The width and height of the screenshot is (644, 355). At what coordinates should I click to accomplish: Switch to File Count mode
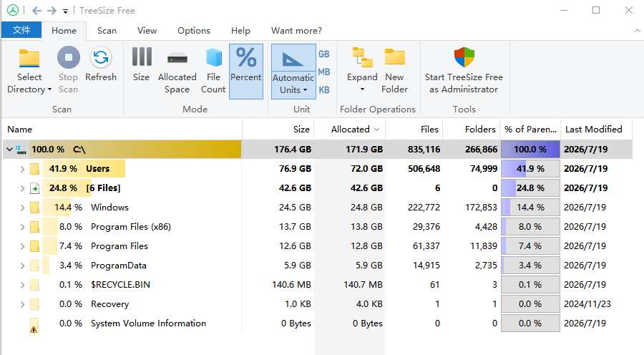[213, 71]
